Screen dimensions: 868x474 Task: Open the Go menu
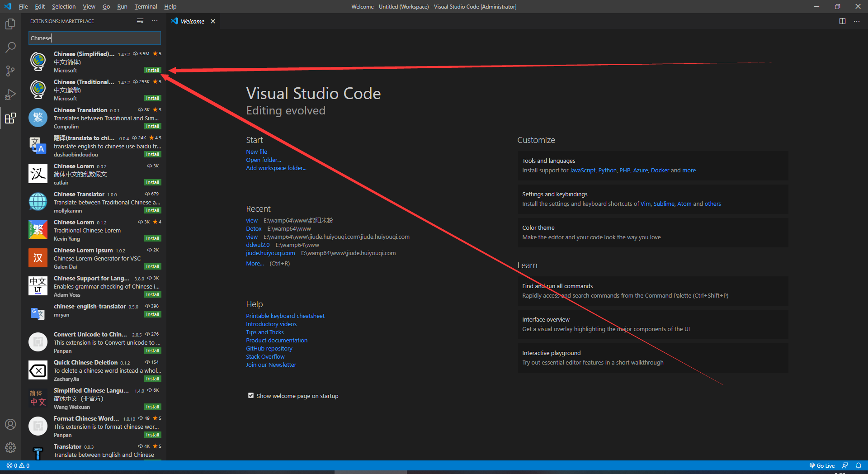tap(106, 6)
